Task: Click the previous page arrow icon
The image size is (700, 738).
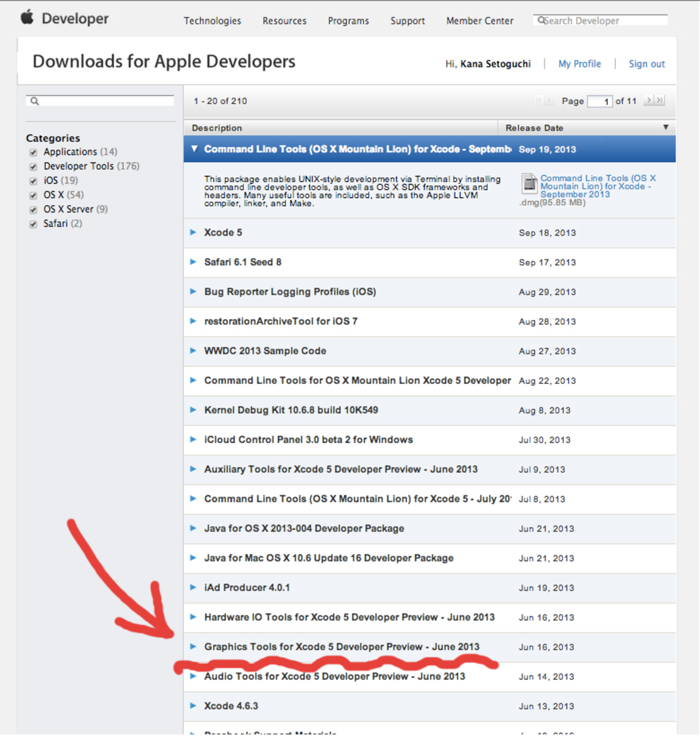Action: click(549, 100)
